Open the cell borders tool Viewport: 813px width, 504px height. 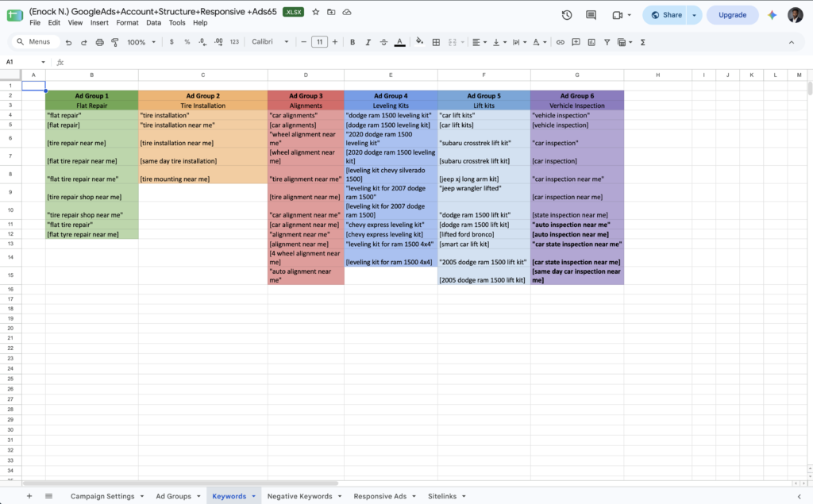click(436, 43)
